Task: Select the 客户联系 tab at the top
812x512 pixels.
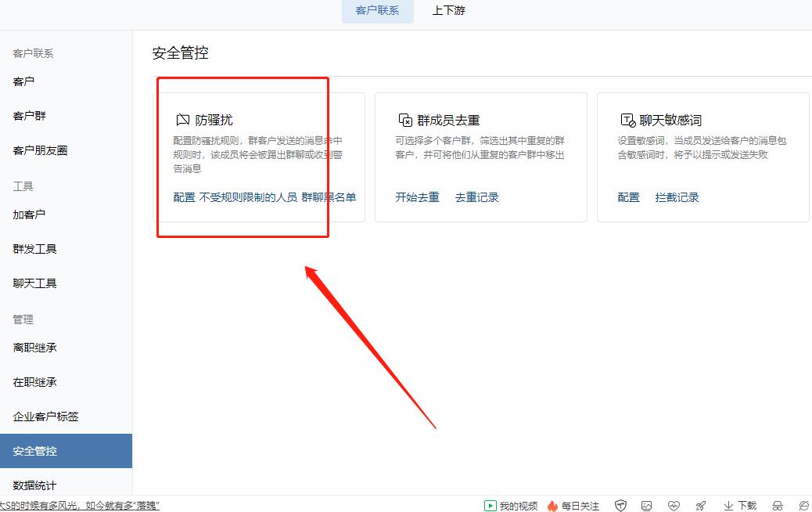Action: [x=377, y=11]
